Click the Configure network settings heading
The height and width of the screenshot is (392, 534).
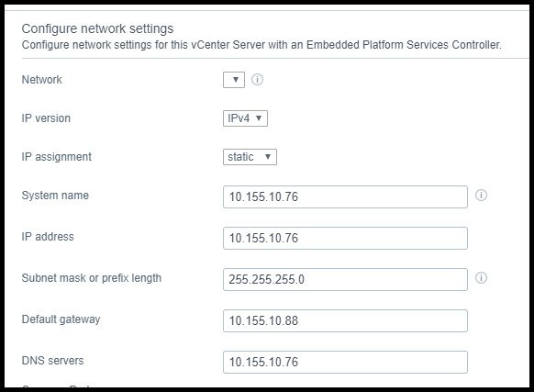pyautogui.click(x=97, y=28)
